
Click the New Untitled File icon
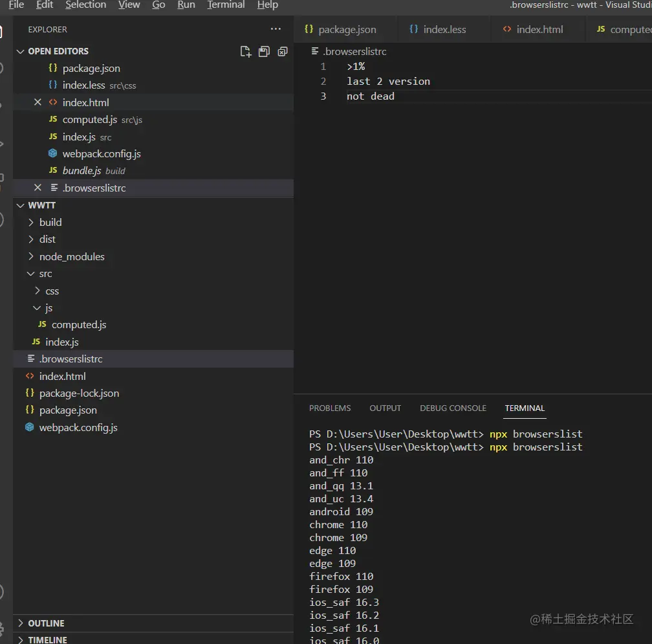click(x=245, y=52)
